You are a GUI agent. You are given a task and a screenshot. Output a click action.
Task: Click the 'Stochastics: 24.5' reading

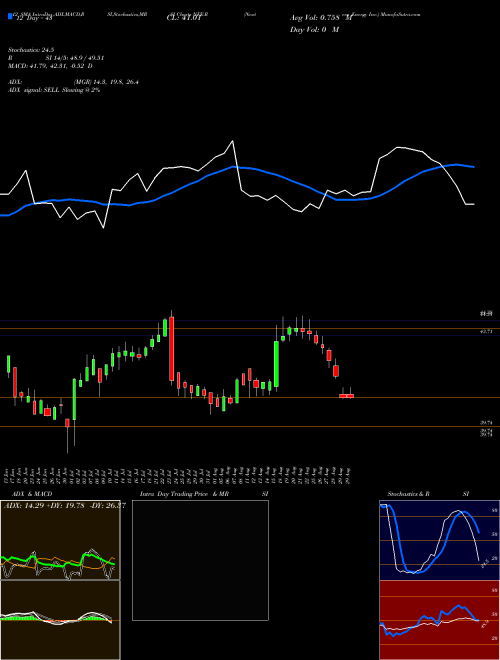coord(31,50)
